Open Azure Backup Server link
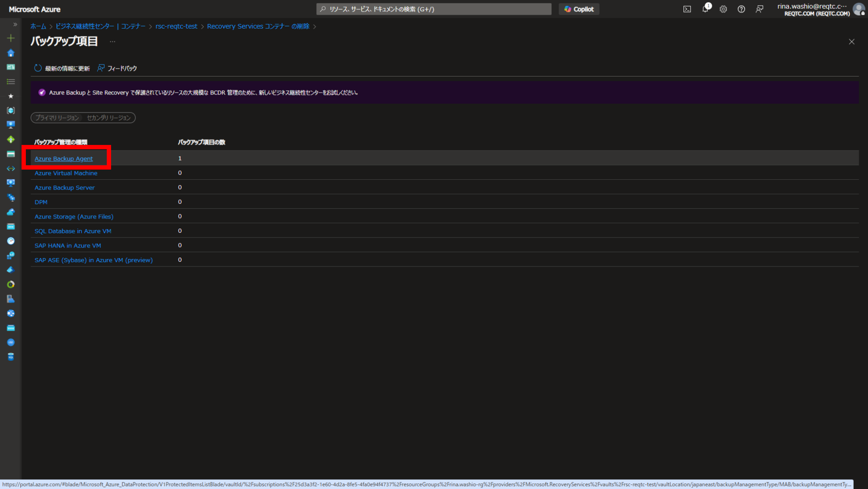Viewport: 868px width, 489px height. pos(65,187)
